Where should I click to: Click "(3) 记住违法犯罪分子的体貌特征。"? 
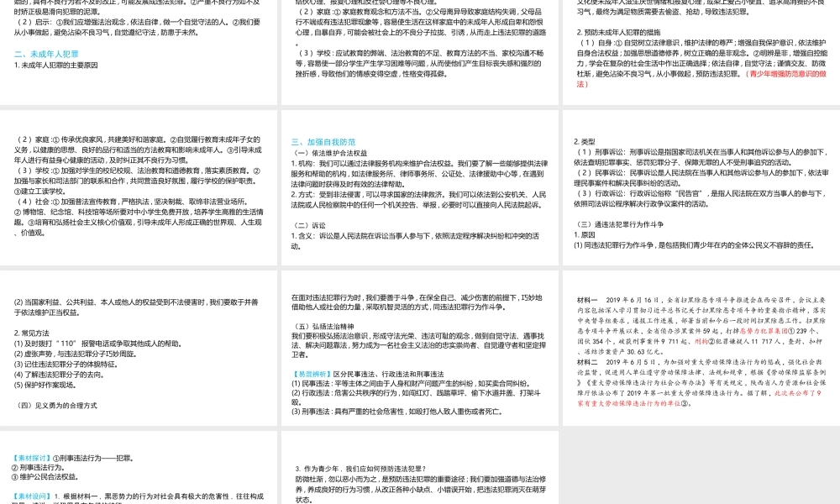[x=66, y=365]
